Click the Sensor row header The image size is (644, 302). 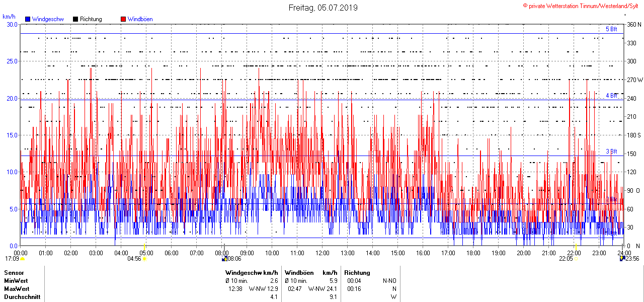14,272
